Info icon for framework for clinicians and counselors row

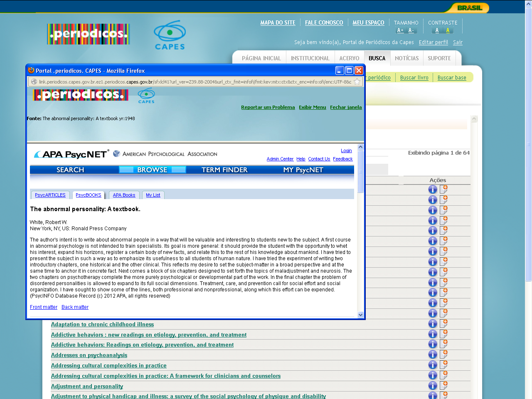433,375
